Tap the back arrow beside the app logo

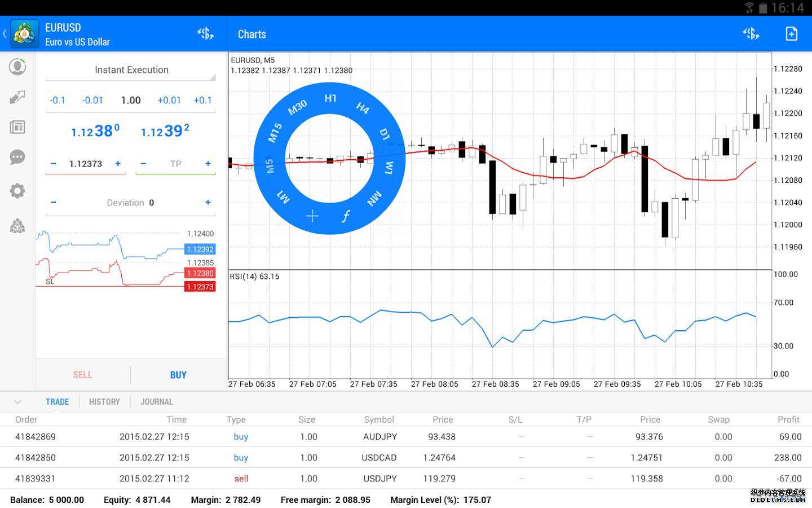(x=5, y=34)
